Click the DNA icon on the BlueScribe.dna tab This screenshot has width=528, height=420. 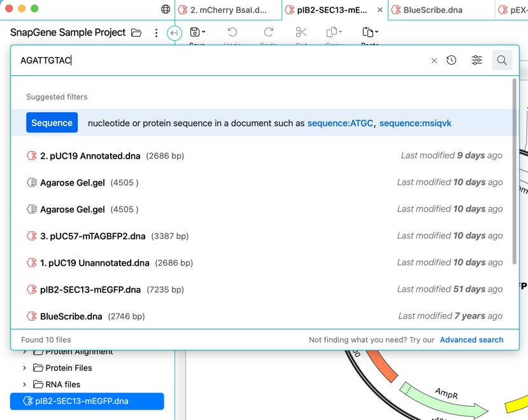coord(396,10)
